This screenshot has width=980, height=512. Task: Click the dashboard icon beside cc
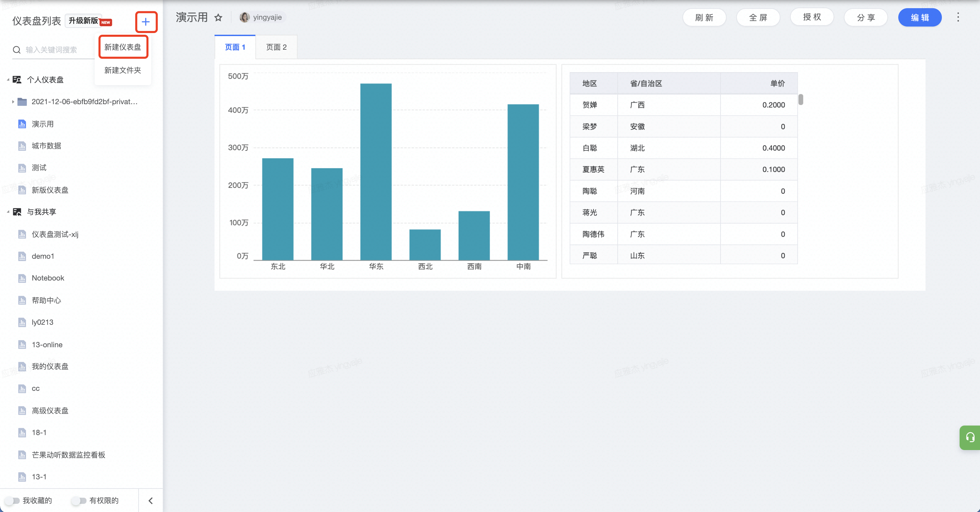22,388
